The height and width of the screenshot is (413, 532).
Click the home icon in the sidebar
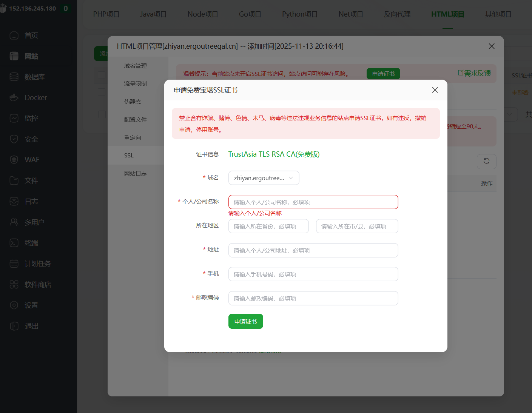14,35
